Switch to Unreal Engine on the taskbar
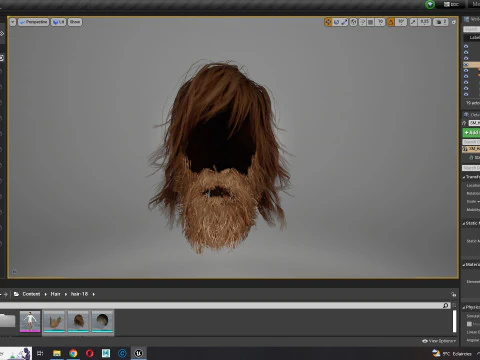480x360 pixels. (x=139, y=353)
